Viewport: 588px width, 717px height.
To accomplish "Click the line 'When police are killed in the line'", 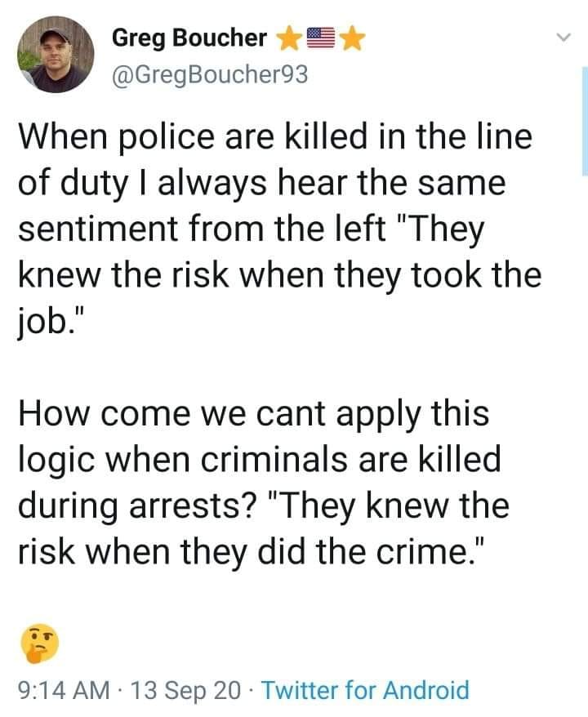I will 275,137.
